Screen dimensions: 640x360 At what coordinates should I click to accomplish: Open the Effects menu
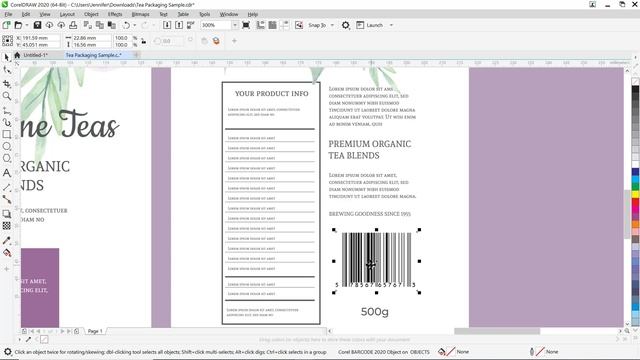pyautogui.click(x=115, y=14)
